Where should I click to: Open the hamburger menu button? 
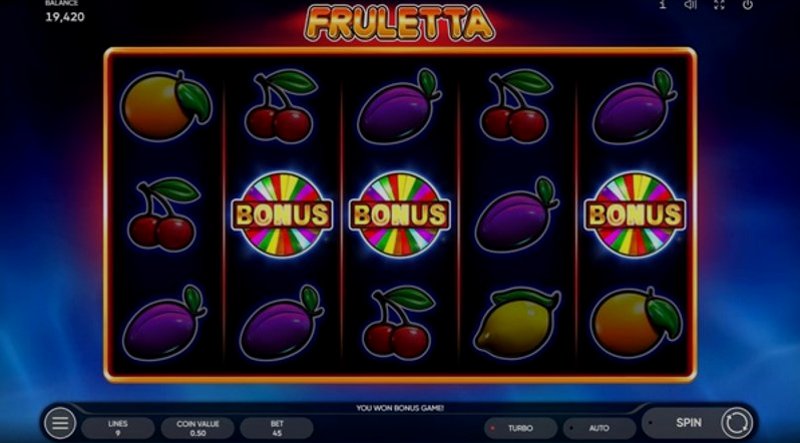click(x=60, y=423)
